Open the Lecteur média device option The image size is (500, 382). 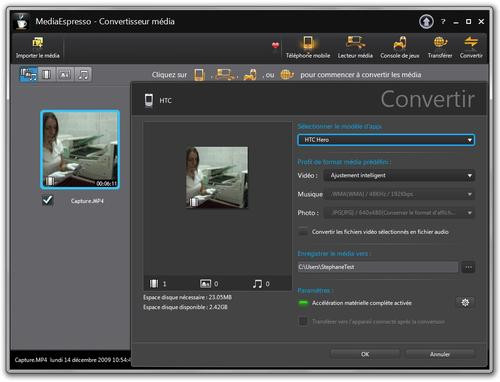coord(355,43)
